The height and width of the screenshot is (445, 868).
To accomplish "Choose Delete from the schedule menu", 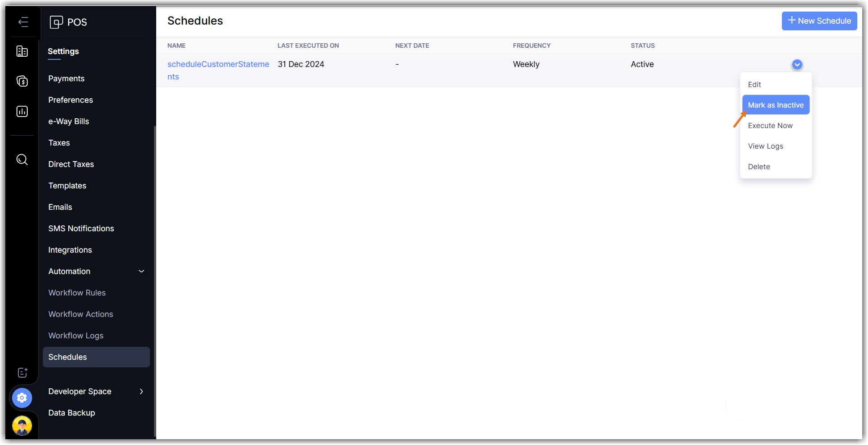I will tap(776, 166).
